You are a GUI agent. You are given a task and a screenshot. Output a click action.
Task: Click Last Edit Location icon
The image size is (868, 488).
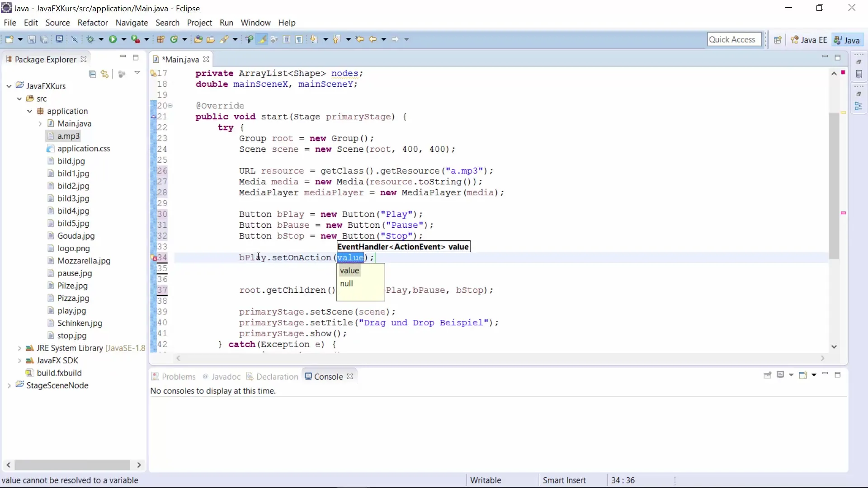(360, 40)
